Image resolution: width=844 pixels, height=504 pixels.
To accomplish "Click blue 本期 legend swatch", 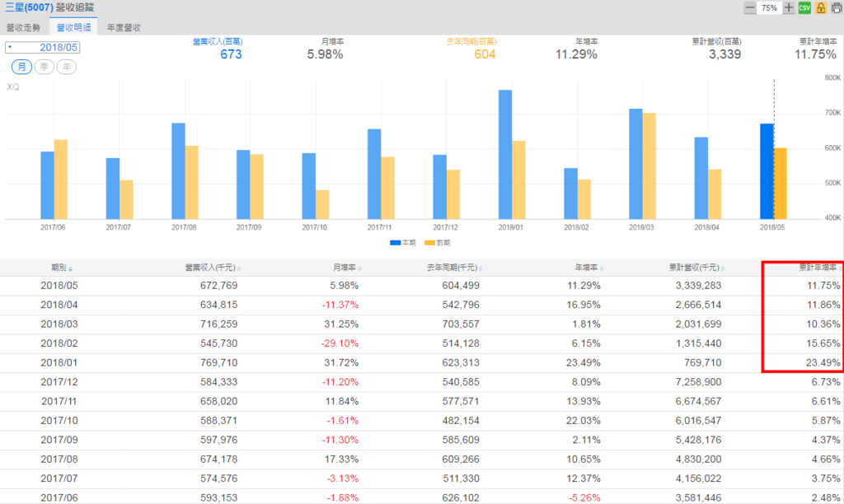I will [x=395, y=243].
